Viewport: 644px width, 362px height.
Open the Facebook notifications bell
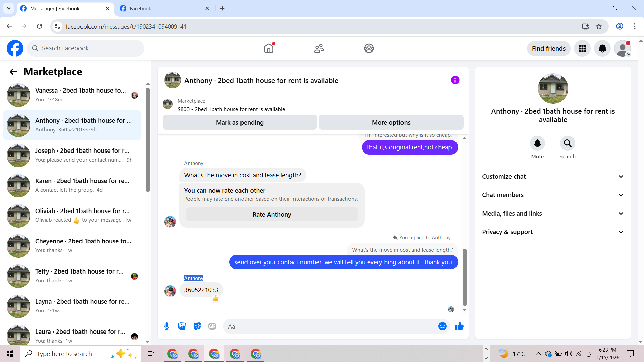602,49
